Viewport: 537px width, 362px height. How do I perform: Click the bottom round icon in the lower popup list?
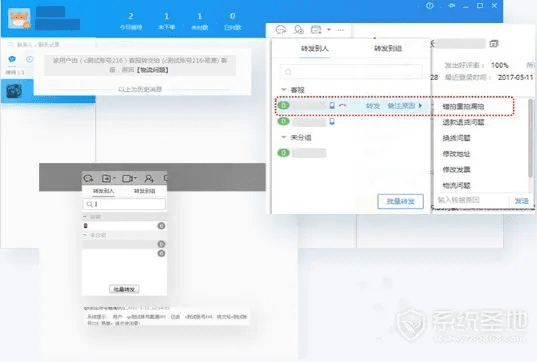pos(161,253)
